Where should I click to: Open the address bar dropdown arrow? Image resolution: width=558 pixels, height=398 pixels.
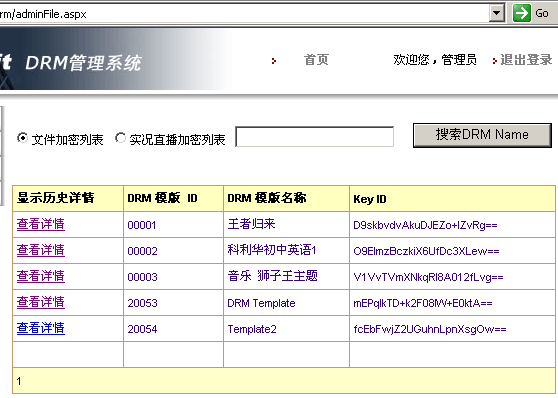click(496, 14)
